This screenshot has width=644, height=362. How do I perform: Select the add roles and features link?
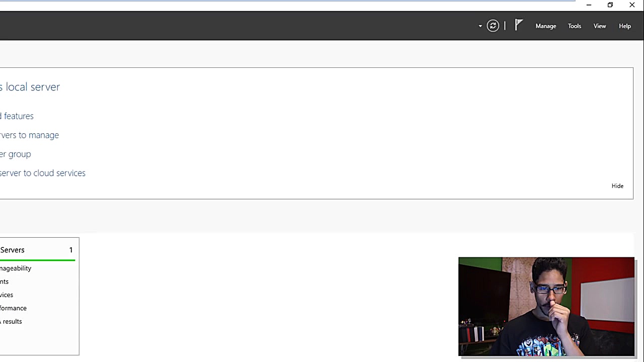point(17,116)
